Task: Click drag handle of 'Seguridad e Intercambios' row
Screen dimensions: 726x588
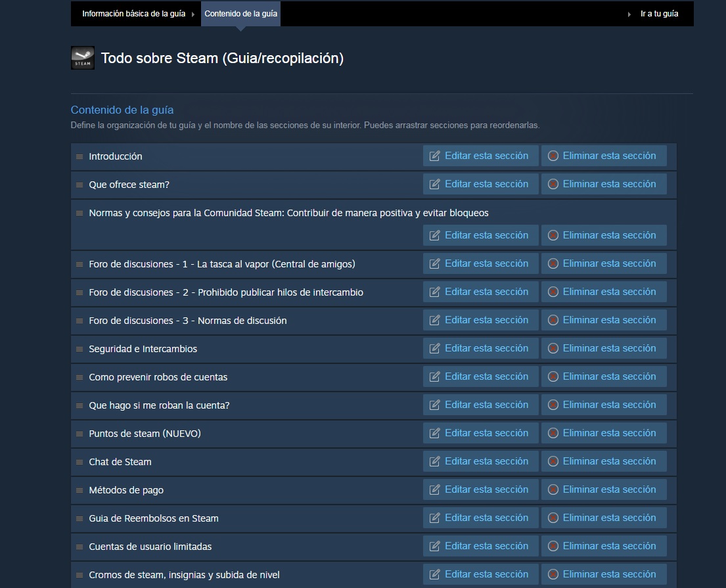Action: 79,349
